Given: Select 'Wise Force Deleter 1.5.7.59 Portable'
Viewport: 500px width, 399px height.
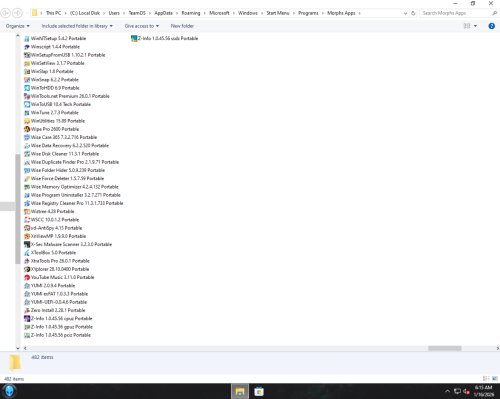Looking at the screenshot, I should [64, 179].
